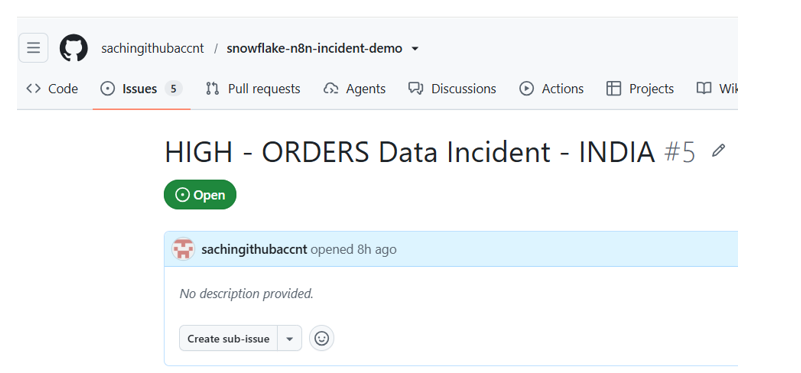Image resolution: width=801 pixels, height=373 pixels.
Task: Click the Create sub-issue button
Action: point(228,339)
